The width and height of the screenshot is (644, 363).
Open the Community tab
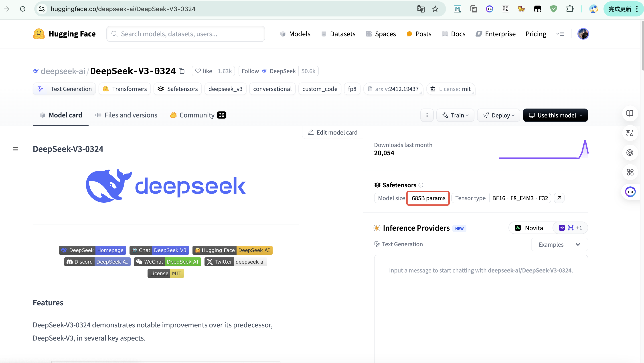pos(198,115)
